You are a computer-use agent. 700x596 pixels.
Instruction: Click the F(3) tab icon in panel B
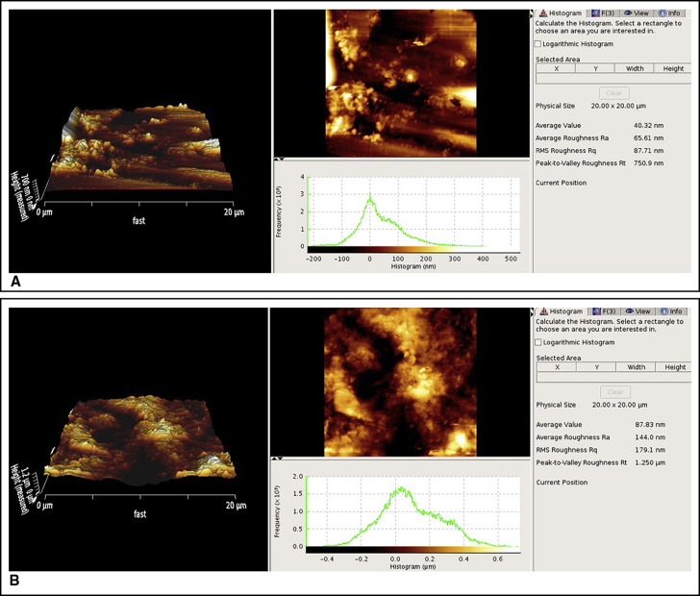tap(596, 311)
